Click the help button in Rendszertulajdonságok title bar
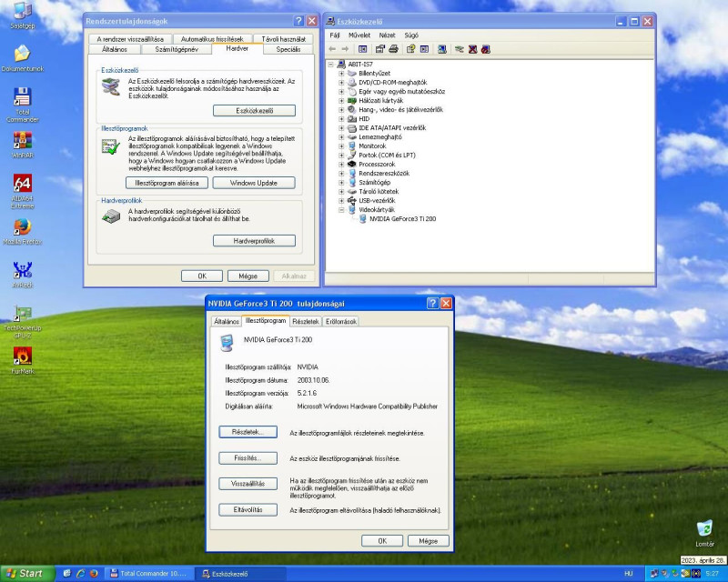This screenshot has height=582, width=728. pos(298,21)
